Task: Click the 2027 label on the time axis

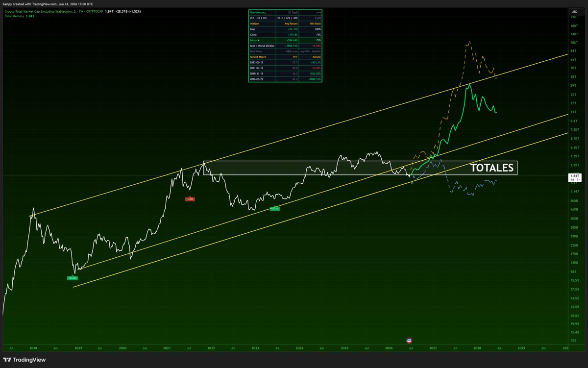Action: (x=433, y=348)
